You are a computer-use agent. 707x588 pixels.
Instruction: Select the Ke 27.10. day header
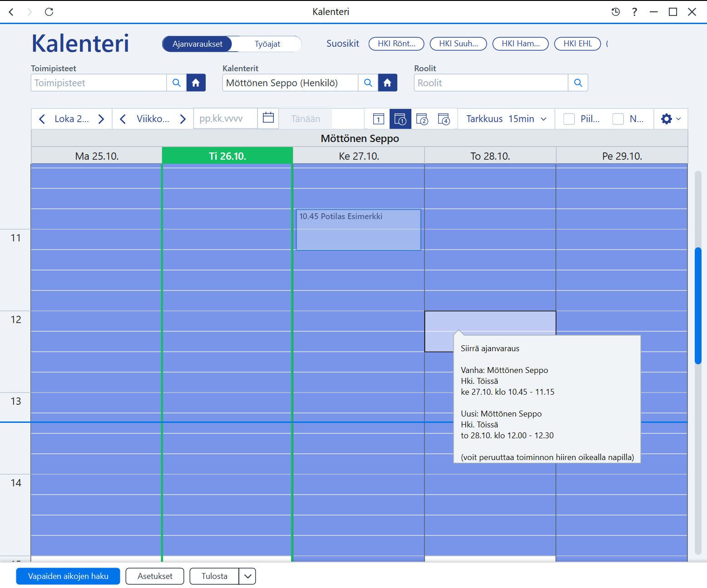click(x=359, y=156)
